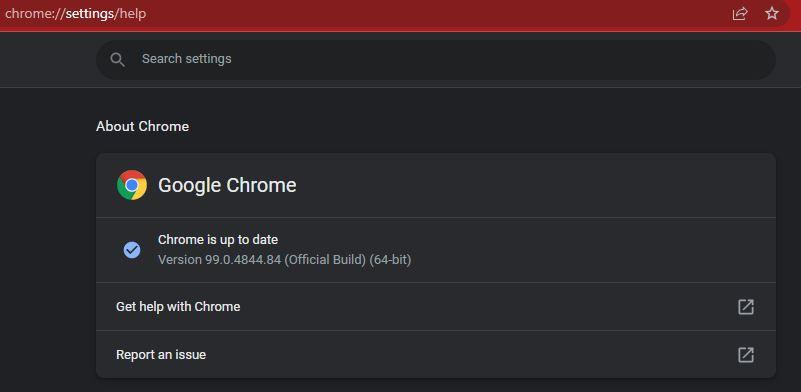Open Get help with Chrome

click(x=436, y=307)
